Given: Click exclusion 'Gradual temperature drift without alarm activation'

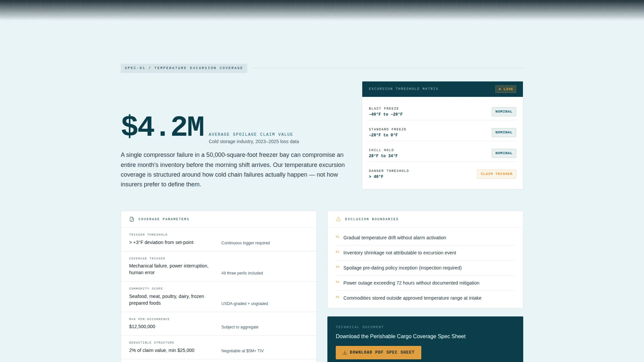Looking at the screenshot, I should [x=395, y=238].
